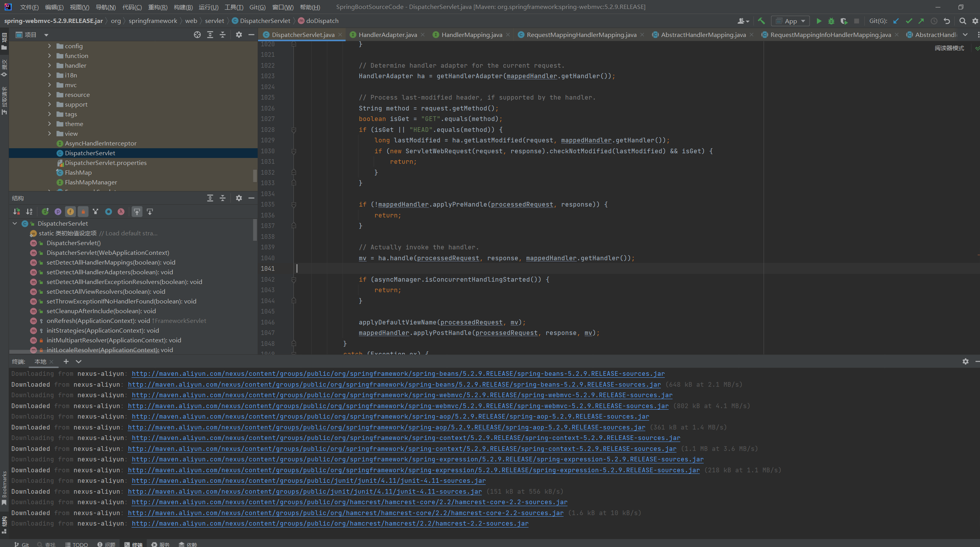980x547 pixels.
Task: Click the project tree vertical scrollbar
Action: pos(255,175)
